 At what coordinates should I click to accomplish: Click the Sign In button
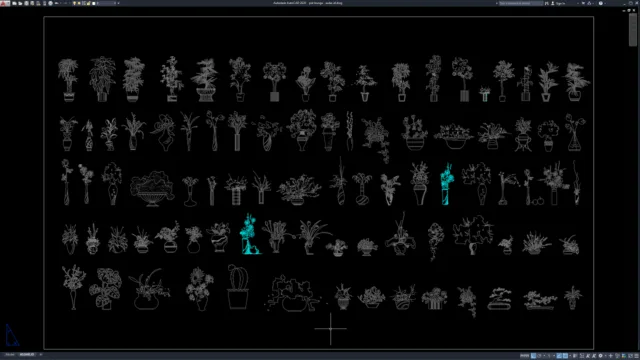pos(559,3)
